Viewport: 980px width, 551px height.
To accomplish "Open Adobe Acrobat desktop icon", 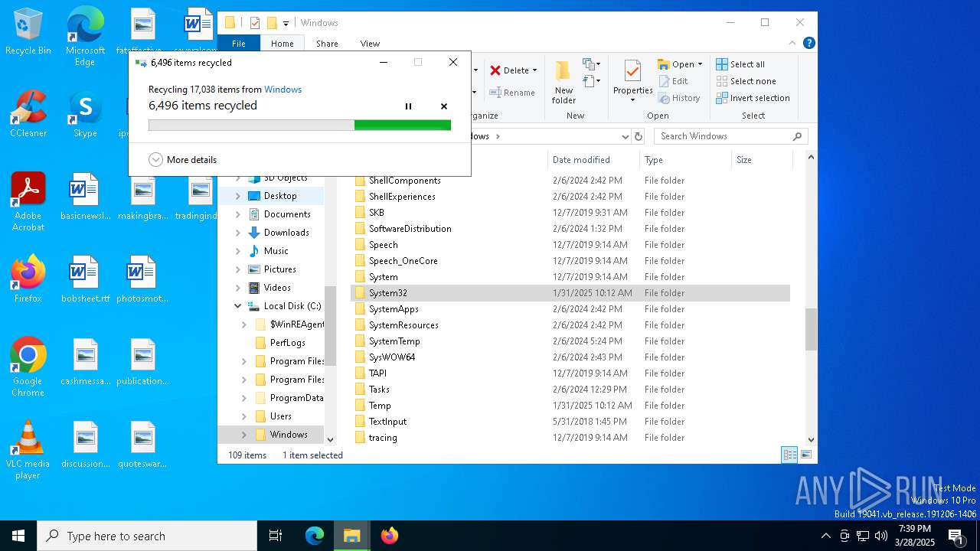I will (x=28, y=202).
